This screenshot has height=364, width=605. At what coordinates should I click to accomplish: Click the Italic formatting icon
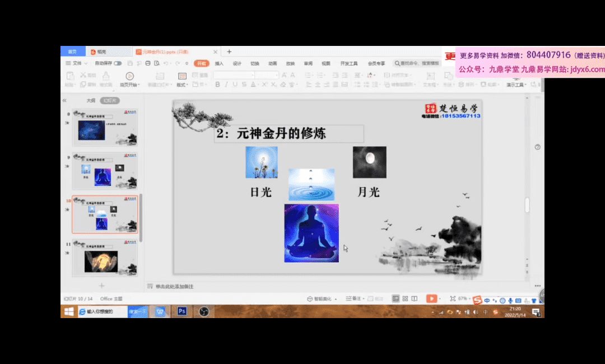[226, 85]
